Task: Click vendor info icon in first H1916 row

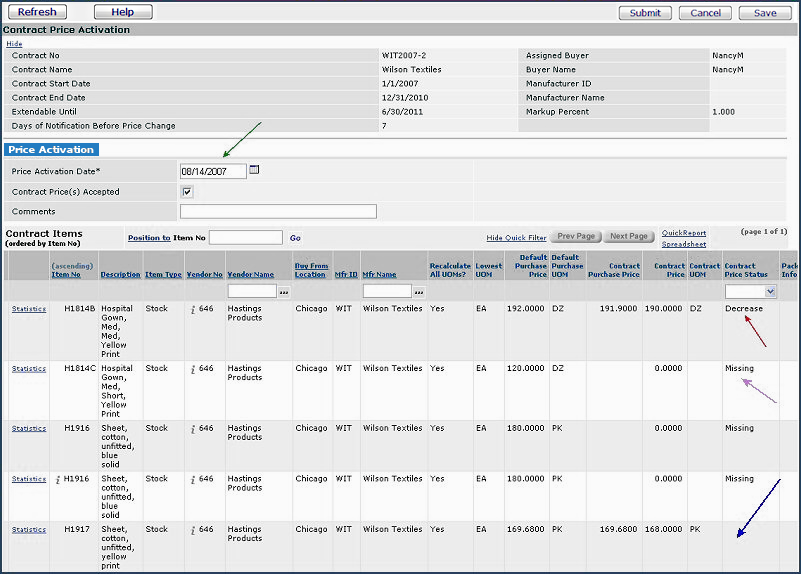Action: [x=192, y=429]
